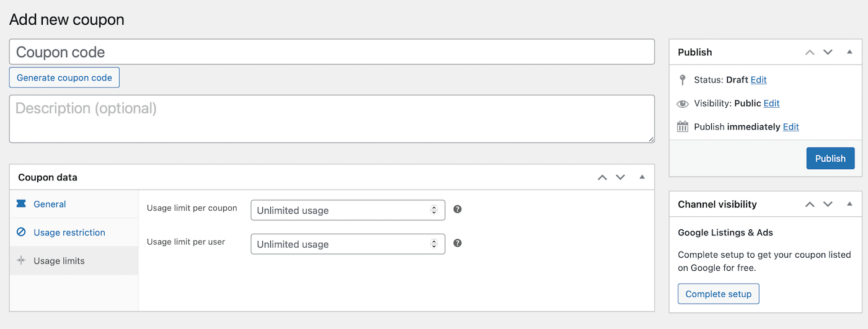Collapse the Coupon data panel
The image size is (868, 329).
click(642, 177)
